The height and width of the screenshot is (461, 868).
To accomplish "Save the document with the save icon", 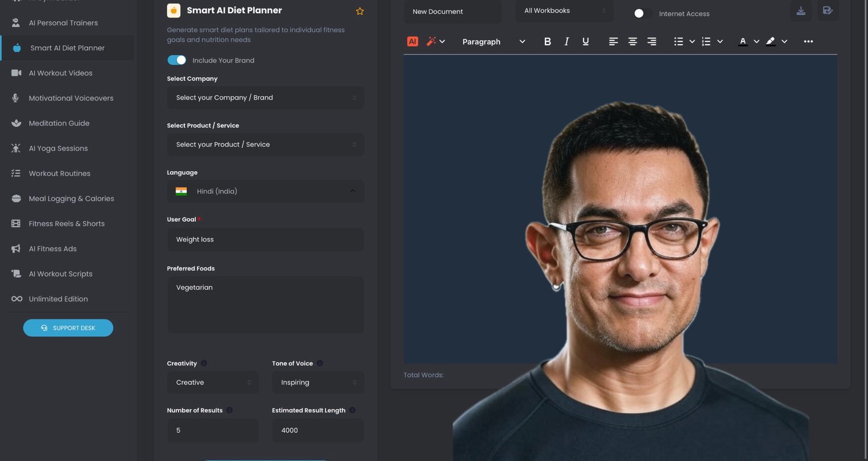I will (828, 11).
